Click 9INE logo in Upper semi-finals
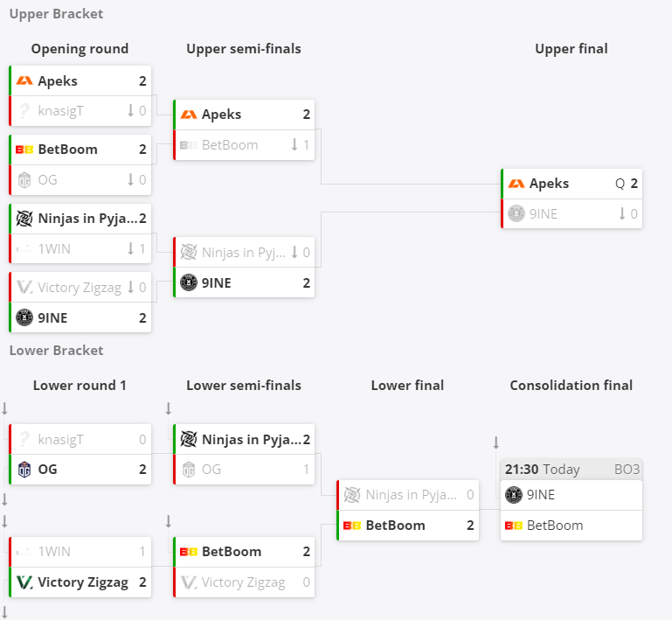 pos(189,283)
